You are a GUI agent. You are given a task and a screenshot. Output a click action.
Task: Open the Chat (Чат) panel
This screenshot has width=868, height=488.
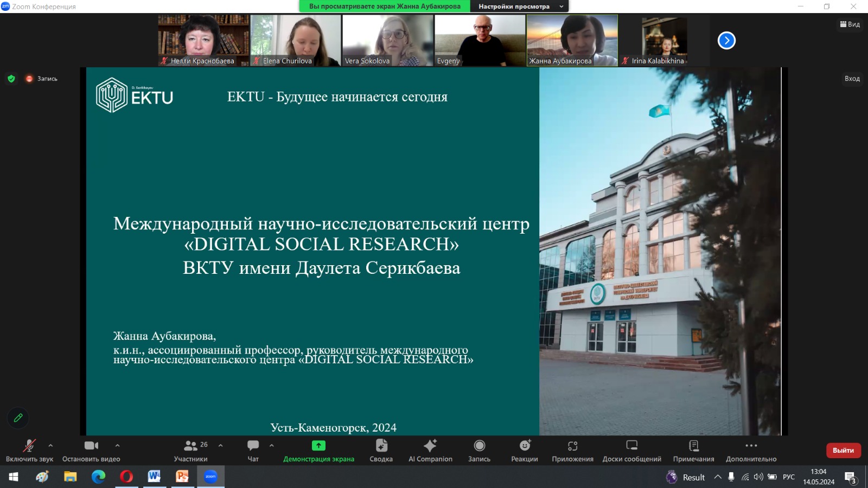[x=253, y=450]
